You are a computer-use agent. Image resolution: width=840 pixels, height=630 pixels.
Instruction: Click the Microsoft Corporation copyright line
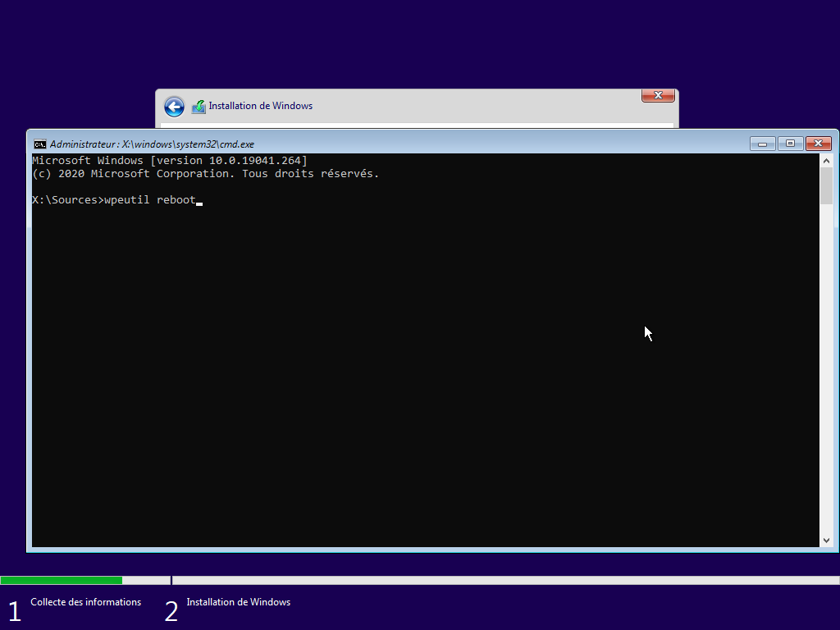pyautogui.click(x=206, y=174)
